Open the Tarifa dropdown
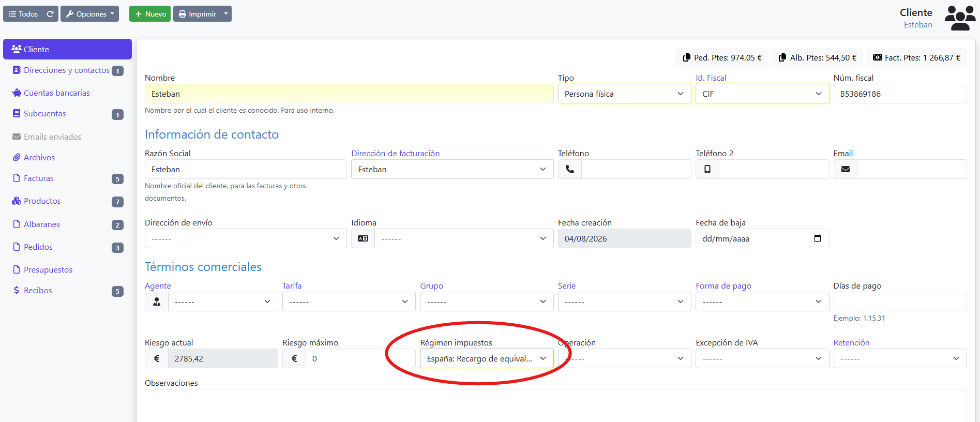980x422 pixels. coord(349,302)
